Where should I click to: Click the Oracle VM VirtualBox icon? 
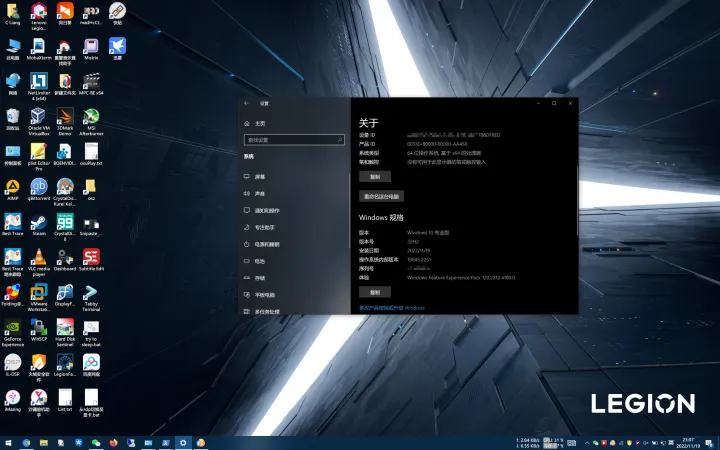[x=38, y=117]
